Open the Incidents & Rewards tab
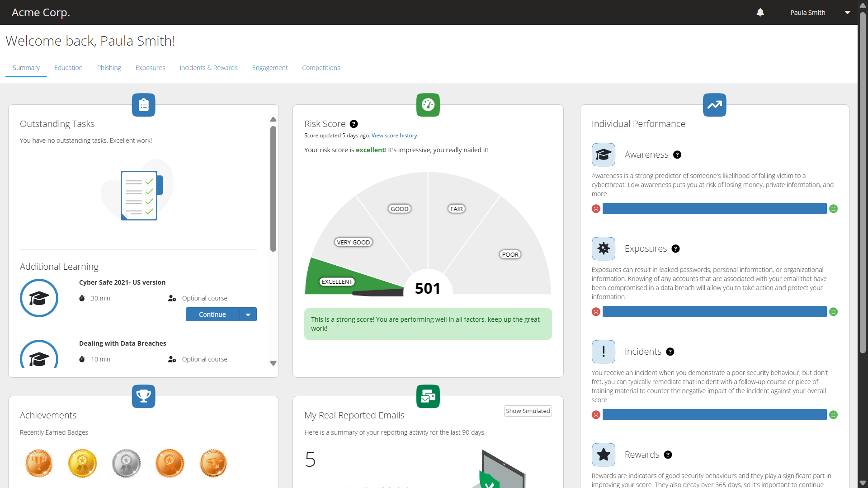Image resolution: width=868 pixels, height=488 pixels. 208,68
